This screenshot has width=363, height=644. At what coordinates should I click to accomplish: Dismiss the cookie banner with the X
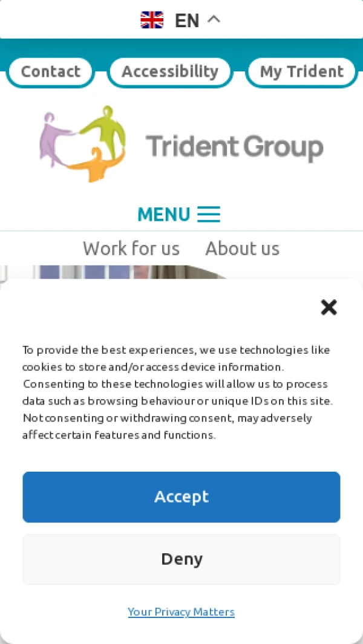(x=329, y=307)
